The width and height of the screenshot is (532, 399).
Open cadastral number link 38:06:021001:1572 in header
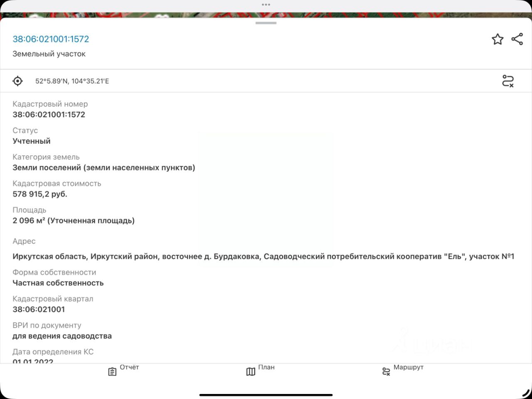51,39
